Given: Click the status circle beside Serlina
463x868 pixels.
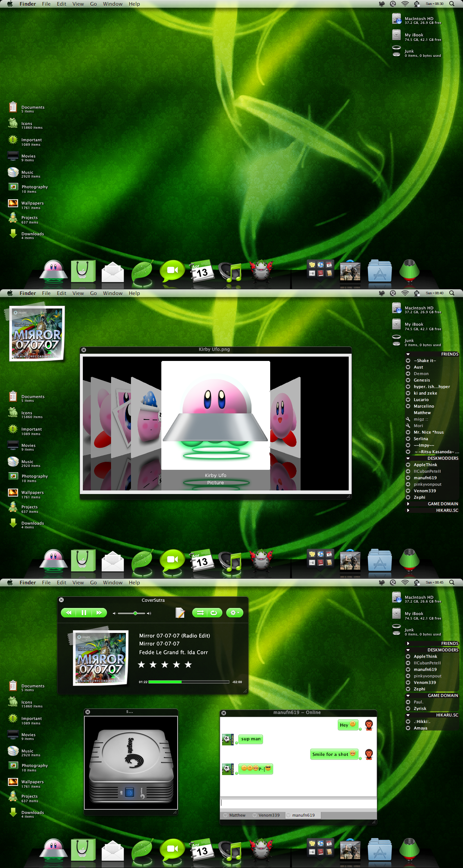Looking at the screenshot, I should coord(408,439).
